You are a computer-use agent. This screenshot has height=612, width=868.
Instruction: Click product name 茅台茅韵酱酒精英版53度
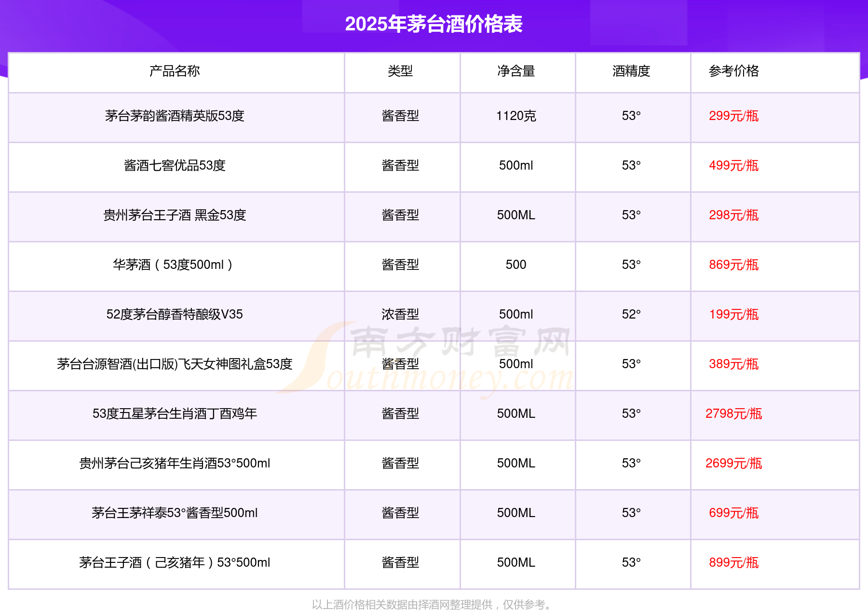pos(175,116)
